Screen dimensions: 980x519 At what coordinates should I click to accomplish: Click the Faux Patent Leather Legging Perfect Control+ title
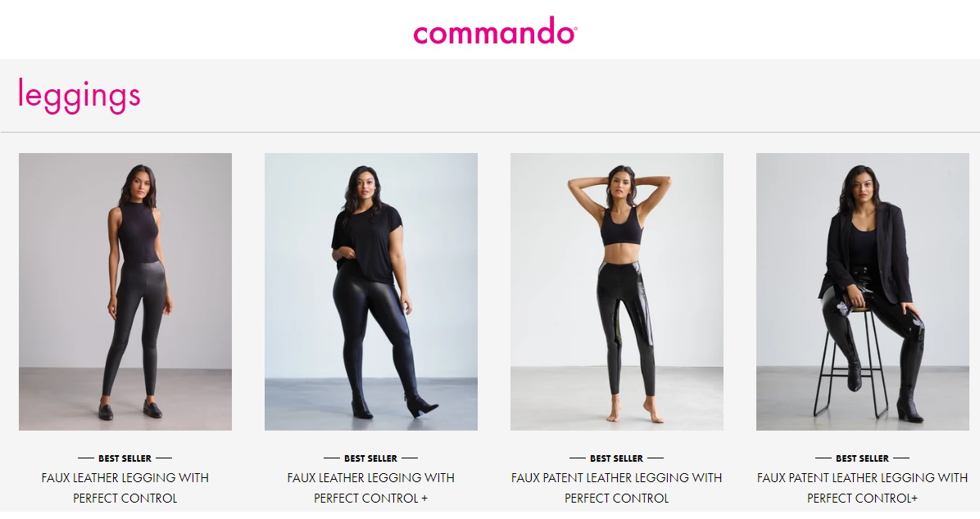click(x=863, y=488)
